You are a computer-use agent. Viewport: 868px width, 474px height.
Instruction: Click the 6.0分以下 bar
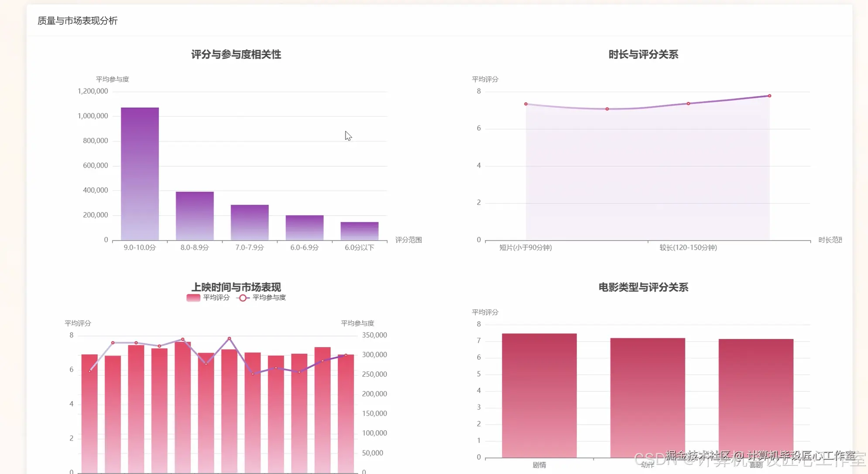(360, 231)
